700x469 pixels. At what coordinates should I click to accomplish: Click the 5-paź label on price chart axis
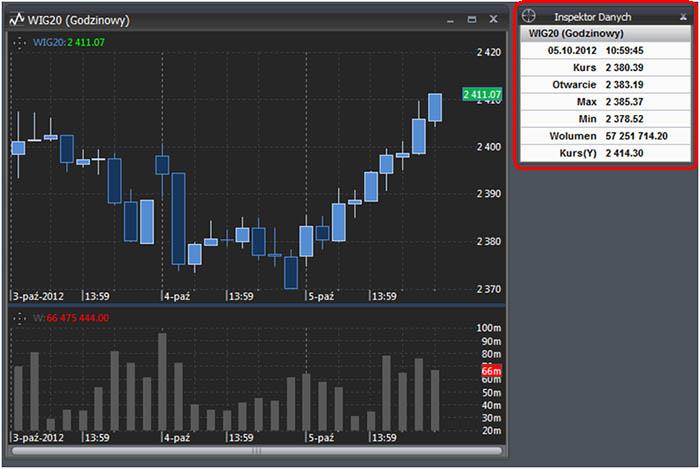pos(321,296)
